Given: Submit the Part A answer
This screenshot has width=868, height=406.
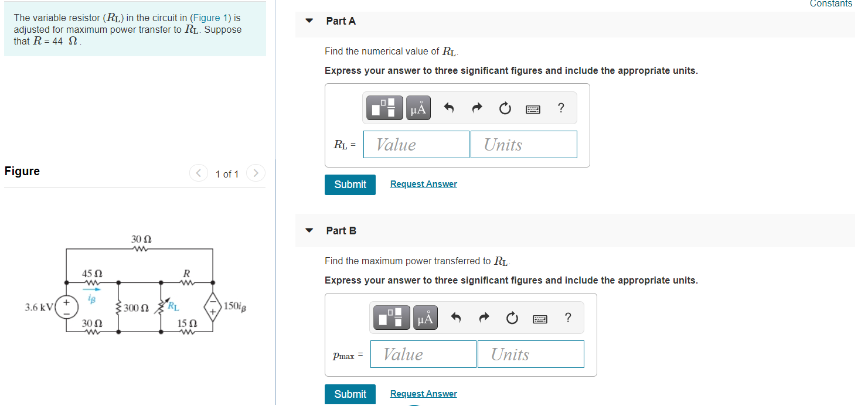Looking at the screenshot, I should pyautogui.click(x=350, y=184).
